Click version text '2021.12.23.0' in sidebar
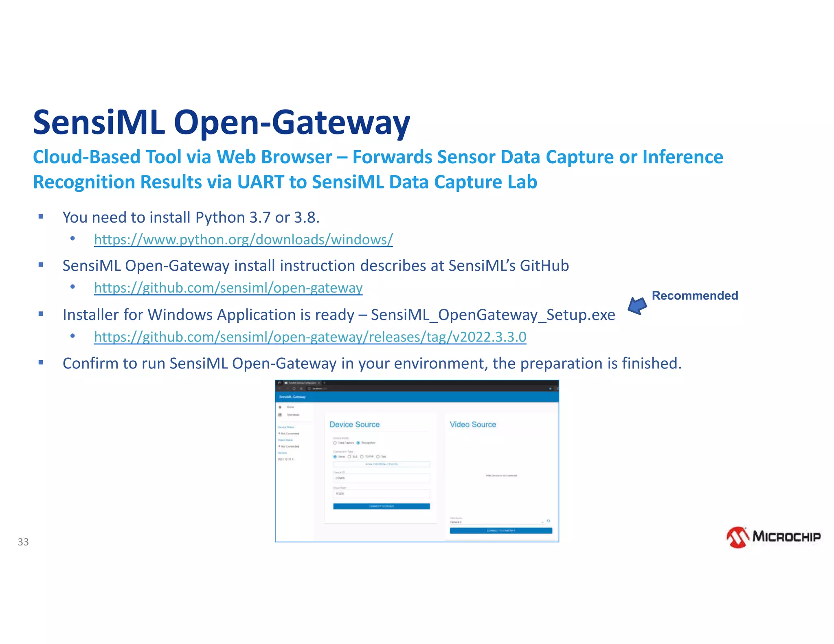 pos(285,459)
